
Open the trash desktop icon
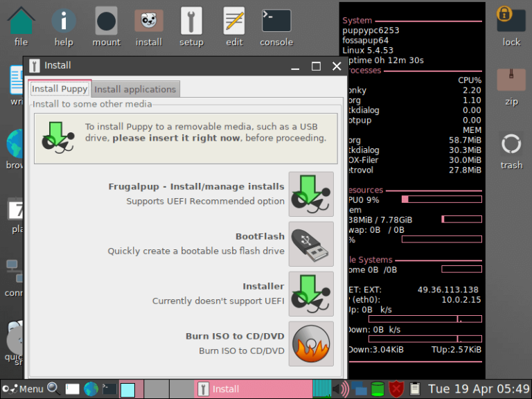coord(511,145)
